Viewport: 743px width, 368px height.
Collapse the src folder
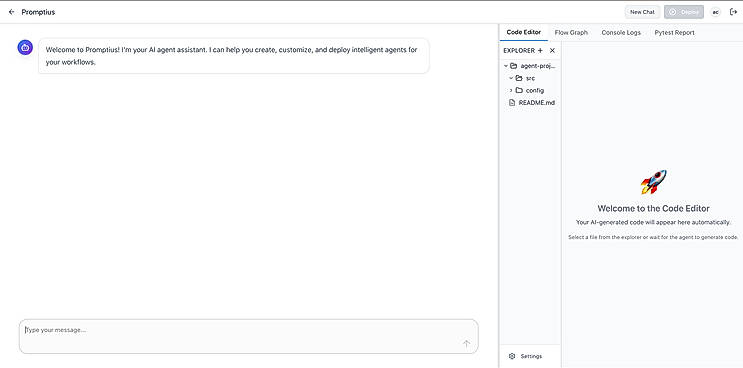point(511,78)
